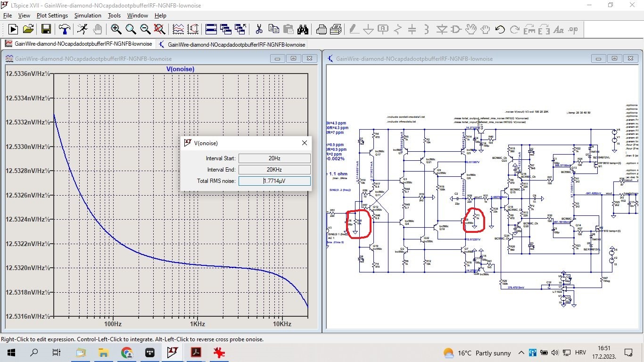Click the 1KHz horizontal axis label
This screenshot has width=644, height=362.
tap(198, 324)
